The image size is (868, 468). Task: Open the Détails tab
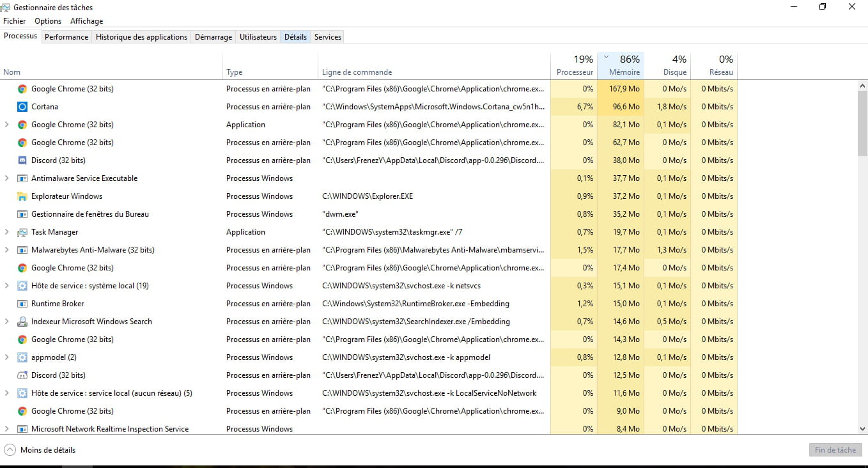(x=295, y=37)
